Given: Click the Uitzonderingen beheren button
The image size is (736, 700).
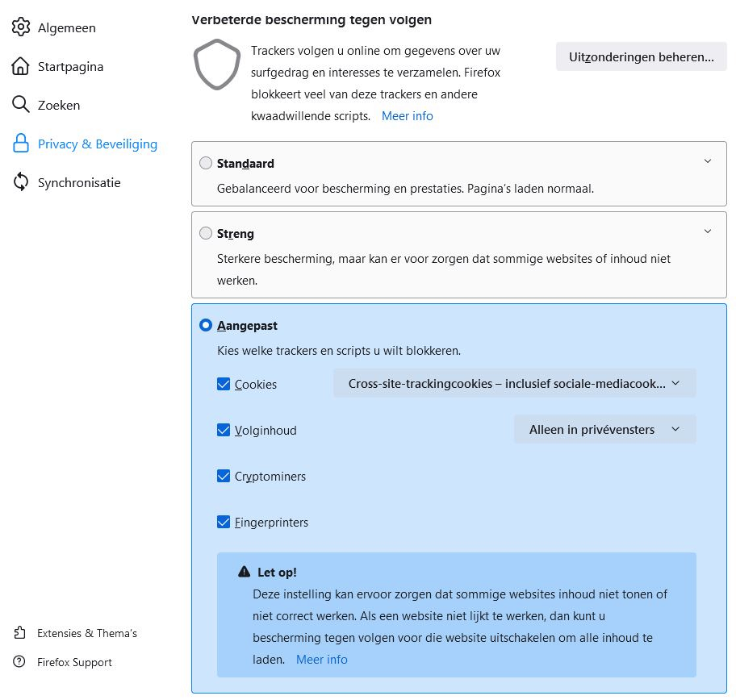Looking at the screenshot, I should 641,57.
